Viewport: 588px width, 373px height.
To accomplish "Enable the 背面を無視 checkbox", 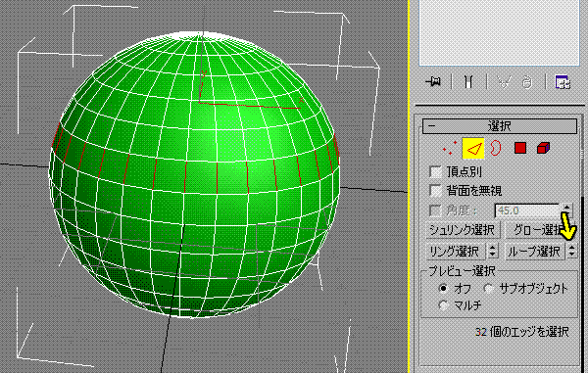I will (435, 191).
